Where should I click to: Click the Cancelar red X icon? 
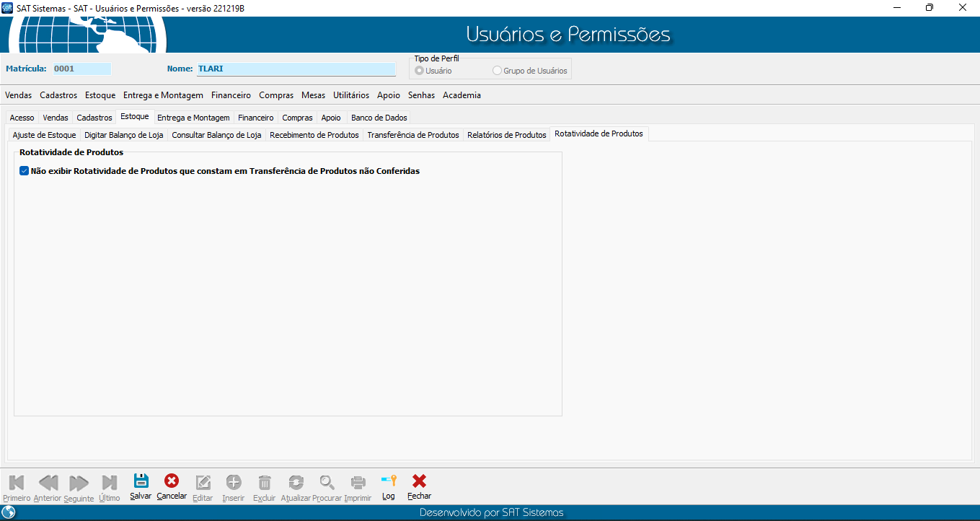pos(172,481)
